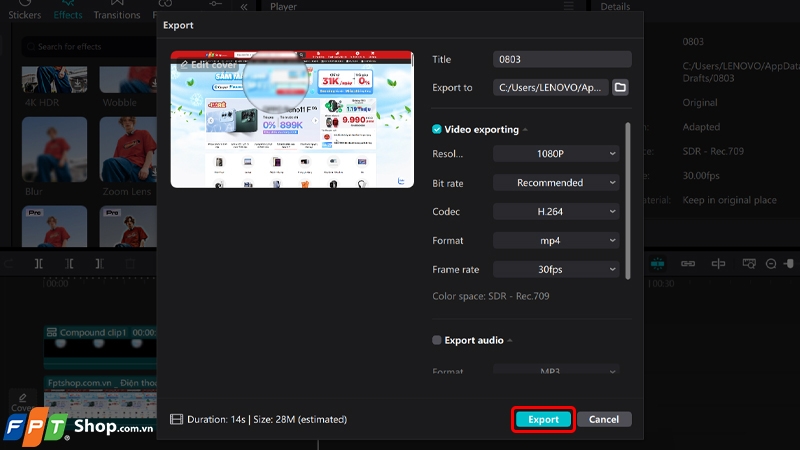Click the Search for effects field
Image resolution: width=800 pixels, height=450 pixels.
pyautogui.click(x=89, y=46)
